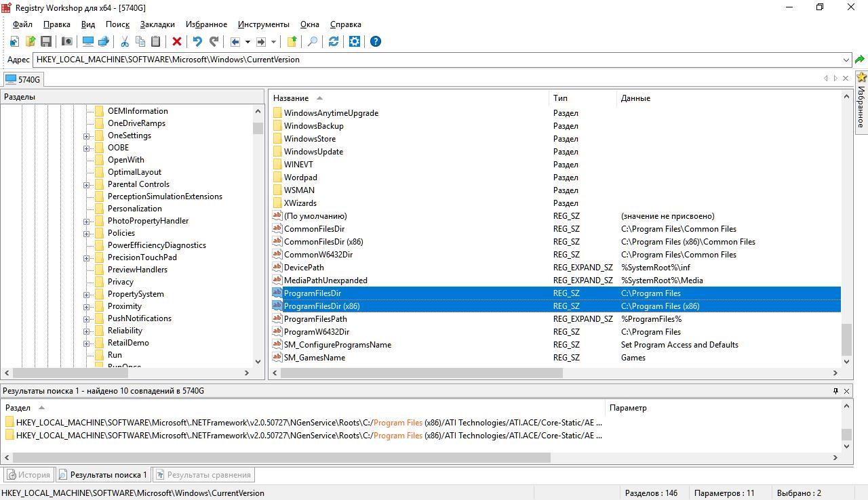Click the new registry file toolbar icon
868x500 pixels.
pyautogui.click(x=14, y=41)
